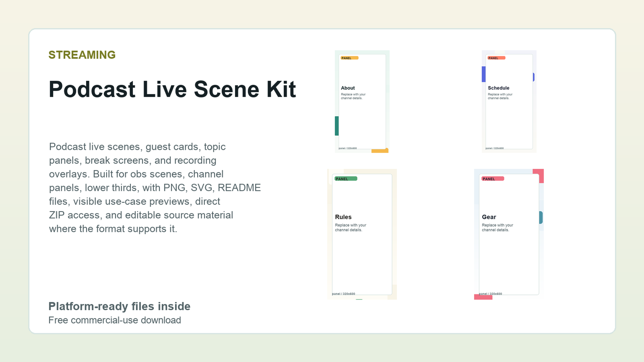Click the STREAMING category label
Image resolution: width=644 pixels, height=362 pixels.
pos(82,55)
